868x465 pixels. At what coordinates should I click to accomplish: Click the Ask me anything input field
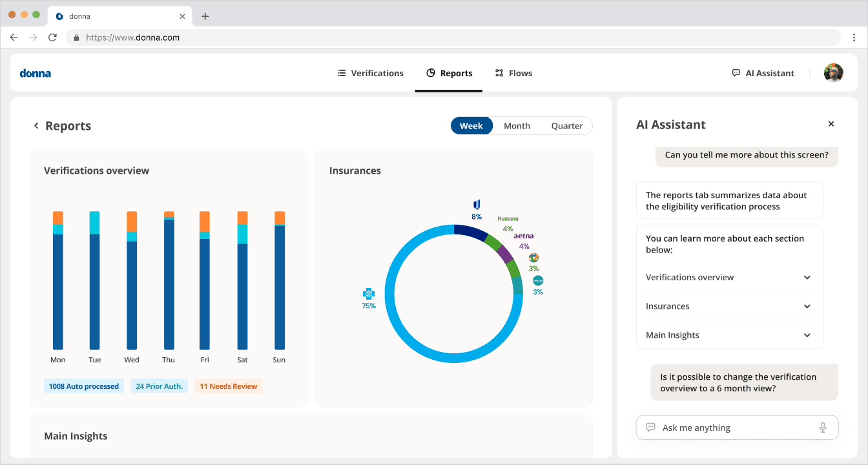737,428
